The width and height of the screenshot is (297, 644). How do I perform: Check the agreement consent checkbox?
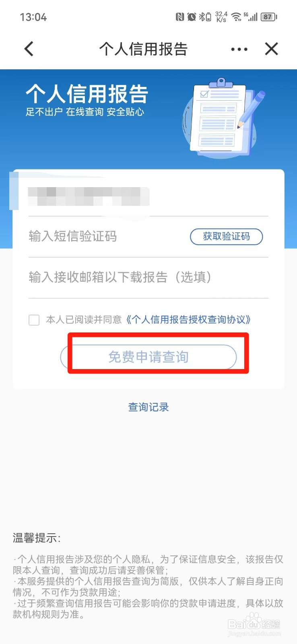pos(34,320)
